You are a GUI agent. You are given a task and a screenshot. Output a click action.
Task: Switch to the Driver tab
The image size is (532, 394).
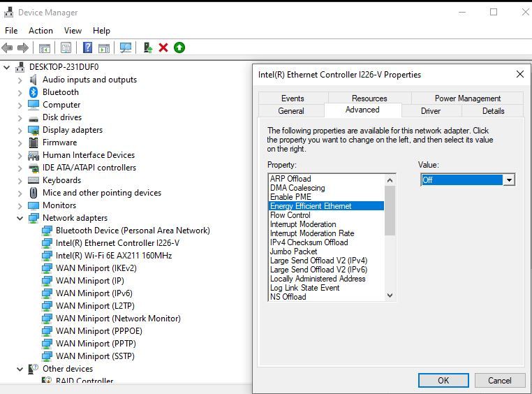(x=431, y=110)
